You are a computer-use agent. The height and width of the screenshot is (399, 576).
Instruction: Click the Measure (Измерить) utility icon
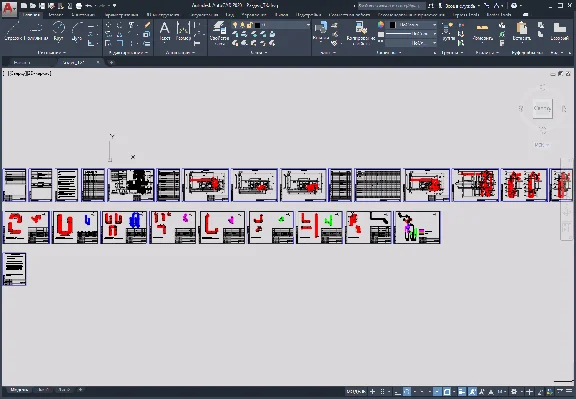482,30
